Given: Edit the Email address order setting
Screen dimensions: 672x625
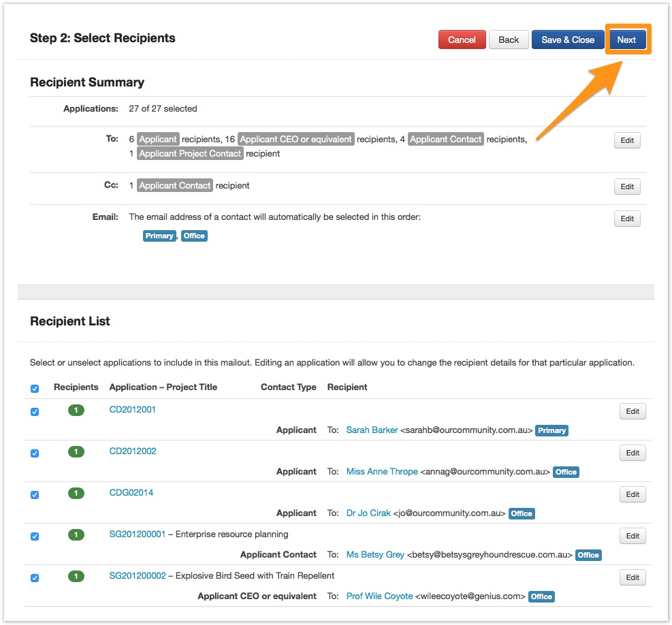Looking at the screenshot, I should coord(627,219).
